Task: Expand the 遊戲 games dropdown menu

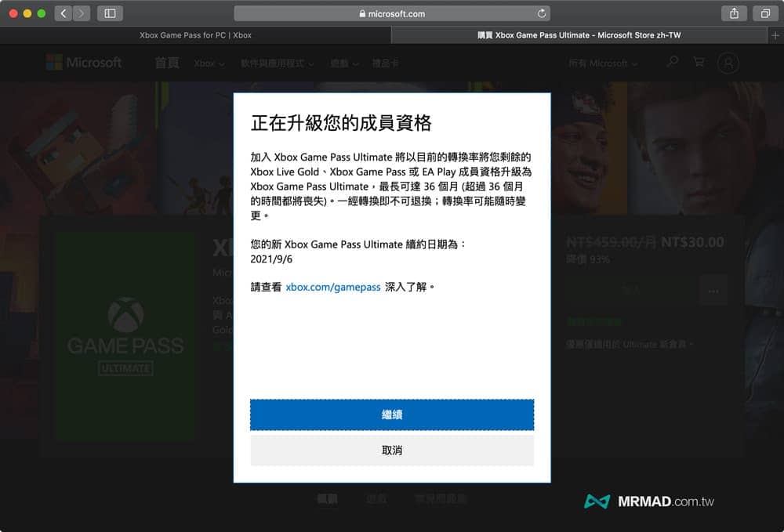Action: click(x=344, y=63)
